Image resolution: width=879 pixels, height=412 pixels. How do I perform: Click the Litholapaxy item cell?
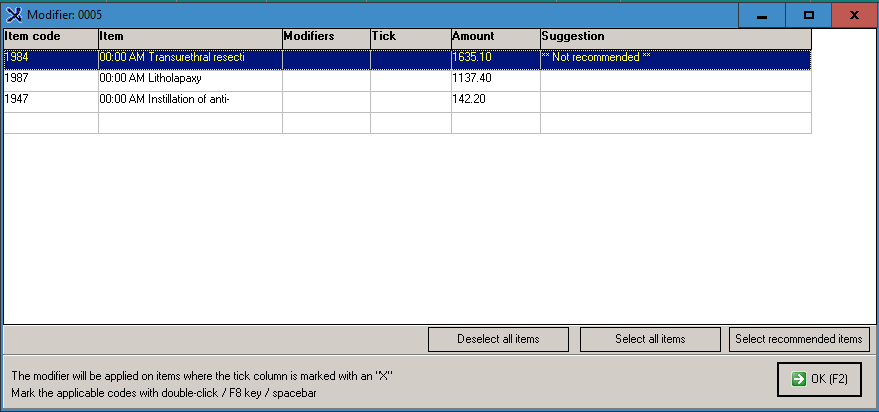click(190, 80)
